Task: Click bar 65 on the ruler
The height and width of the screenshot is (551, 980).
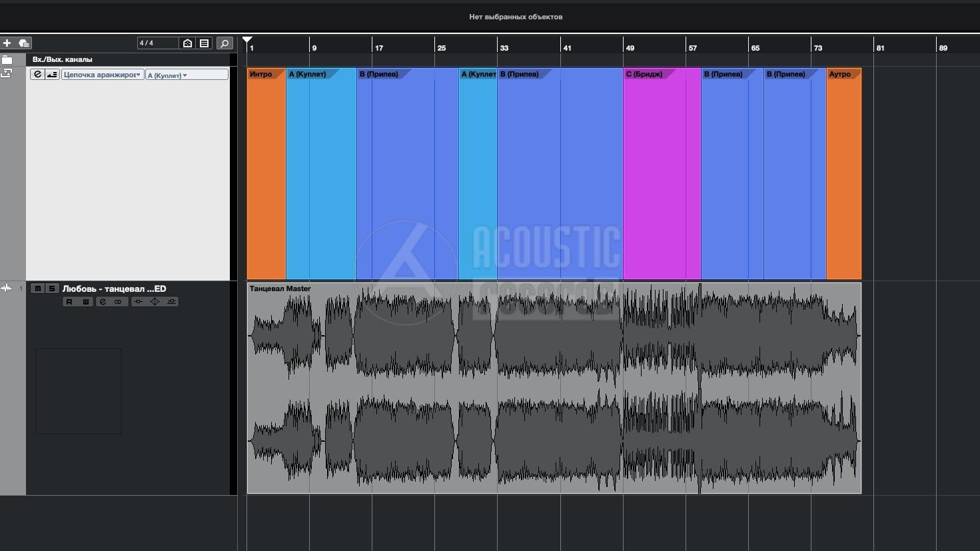Action: [755, 48]
